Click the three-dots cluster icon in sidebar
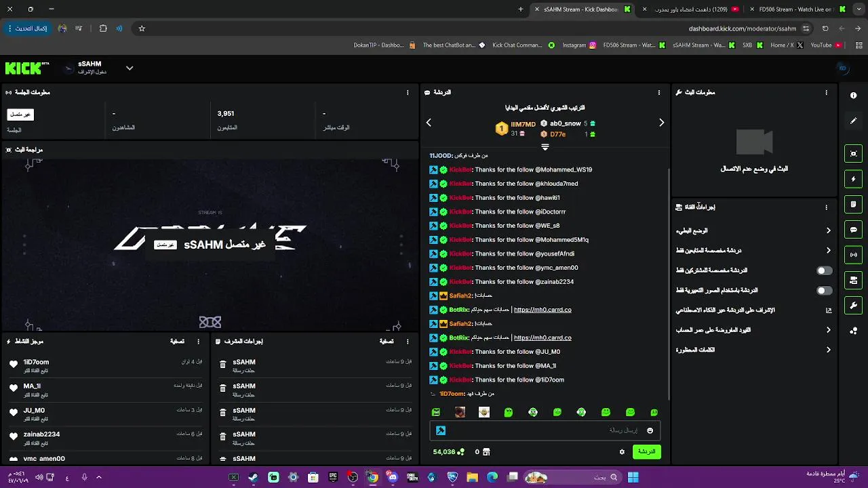The image size is (868, 488). tap(854, 331)
